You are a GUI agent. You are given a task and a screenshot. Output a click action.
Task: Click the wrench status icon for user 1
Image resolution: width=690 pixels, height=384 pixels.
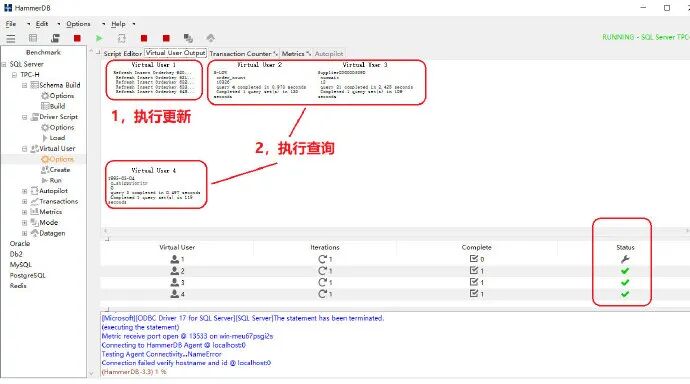pos(625,259)
